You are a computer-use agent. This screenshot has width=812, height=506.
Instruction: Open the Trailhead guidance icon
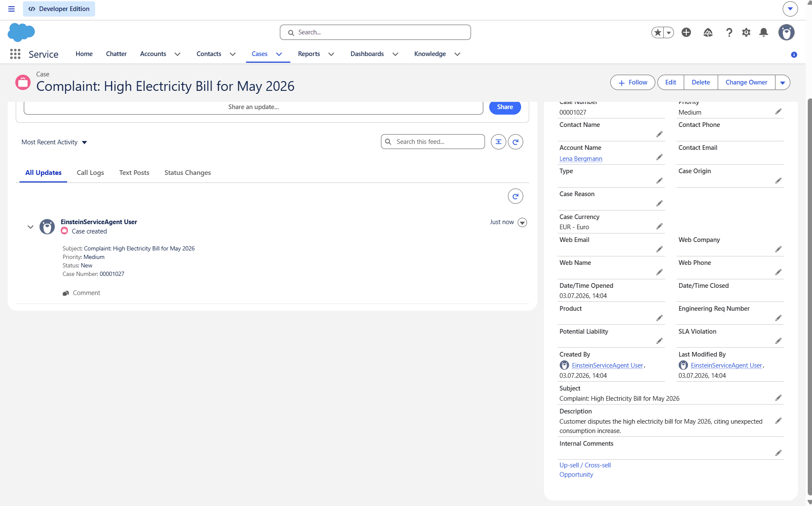708,32
